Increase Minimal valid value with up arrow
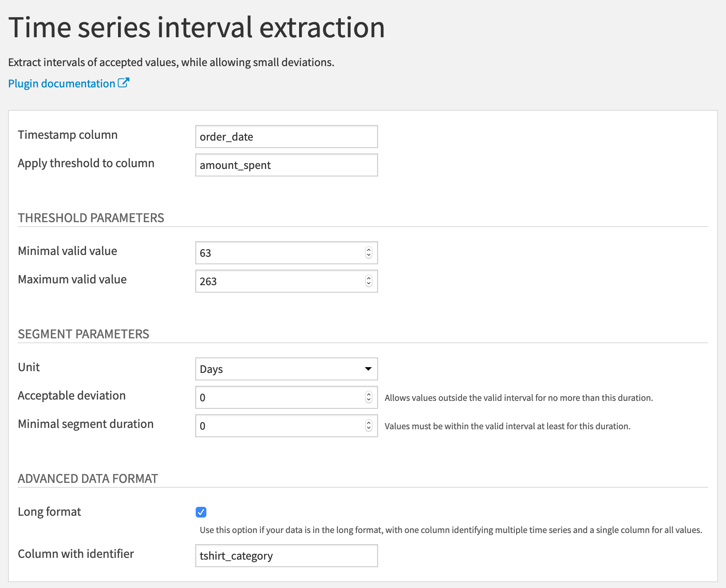Viewport: 726px width, 588px height. 369,250
